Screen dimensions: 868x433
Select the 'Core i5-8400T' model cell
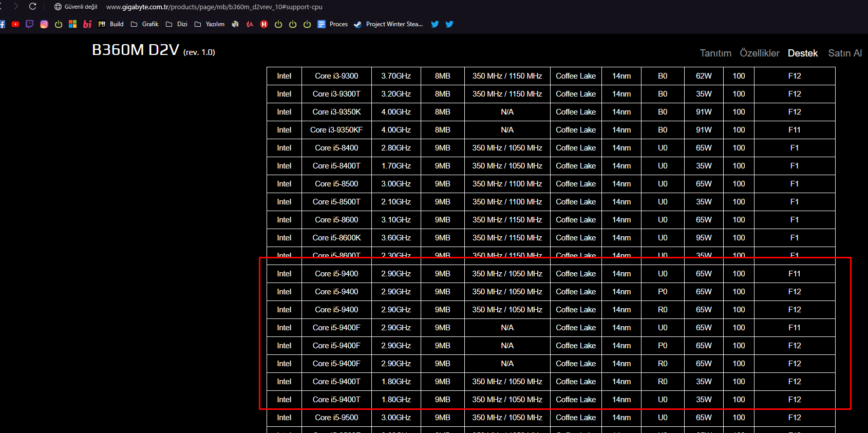click(x=336, y=166)
